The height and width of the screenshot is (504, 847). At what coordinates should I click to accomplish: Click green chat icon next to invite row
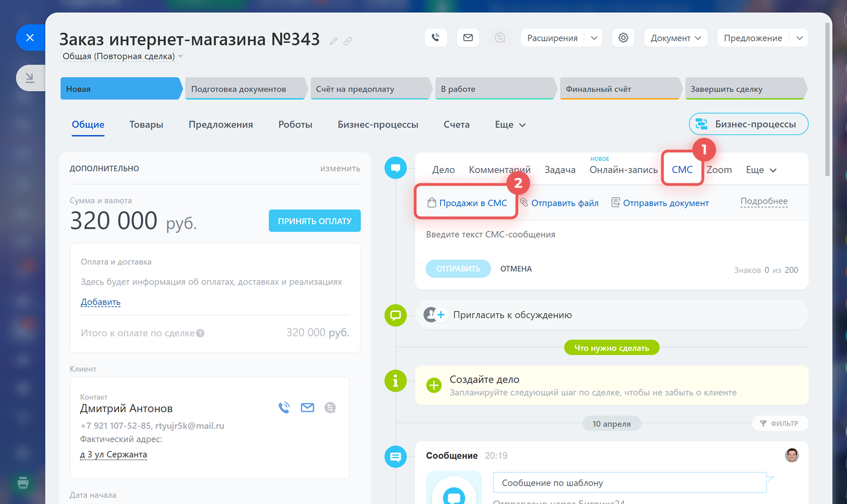396,315
